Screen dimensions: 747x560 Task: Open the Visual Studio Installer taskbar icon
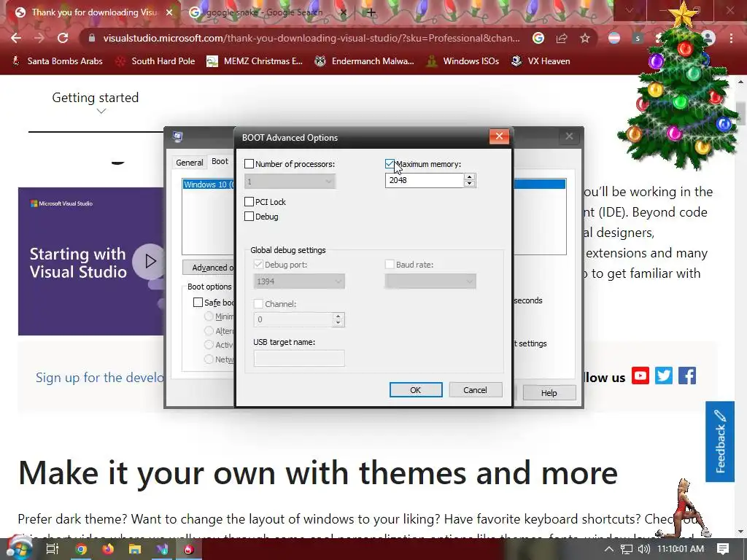pyautogui.click(x=162, y=550)
